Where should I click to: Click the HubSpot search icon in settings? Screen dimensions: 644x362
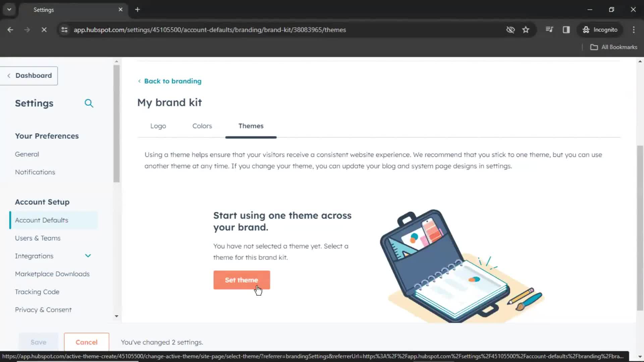tap(89, 103)
